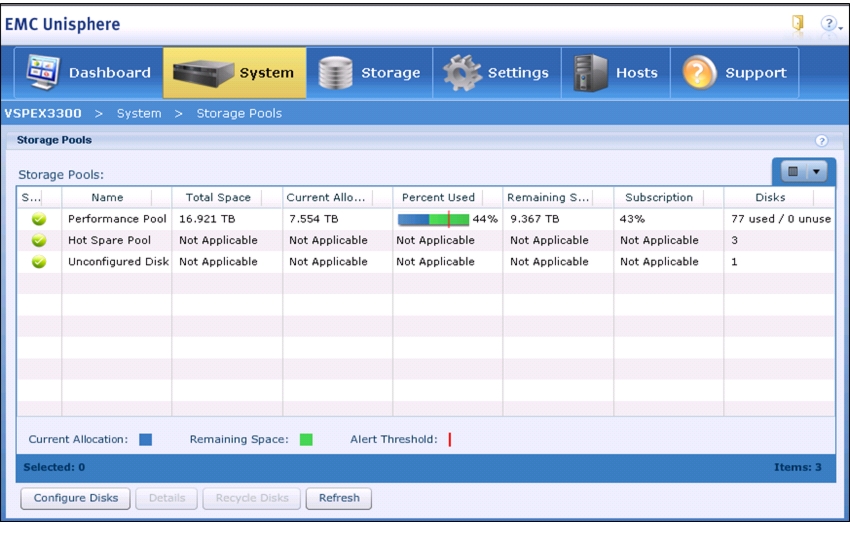Click the Hot Spare Pool green status icon
The width and height of the screenshot is (850, 547).
coord(39,240)
